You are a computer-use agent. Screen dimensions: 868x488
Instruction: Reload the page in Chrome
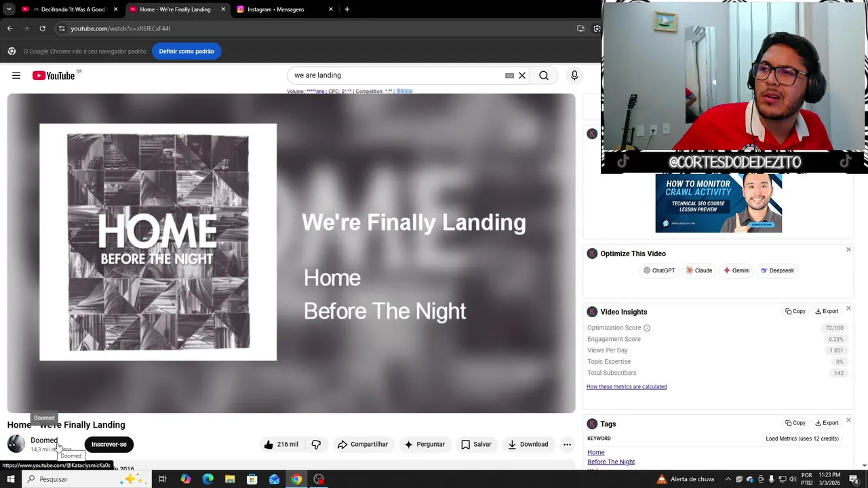pos(42,28)
